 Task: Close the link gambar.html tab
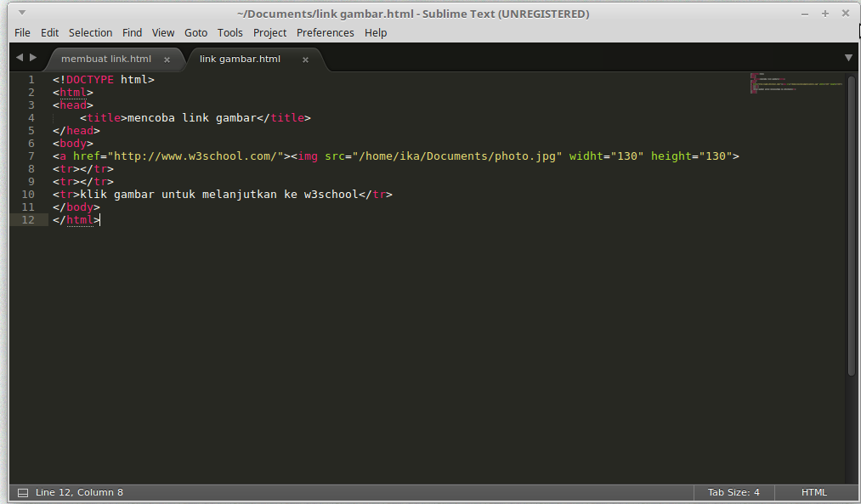click(305, 59)
